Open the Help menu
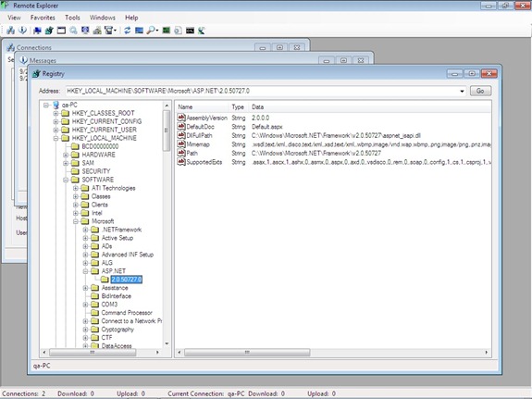Screen dimensions: 532x399 (131, 18)
